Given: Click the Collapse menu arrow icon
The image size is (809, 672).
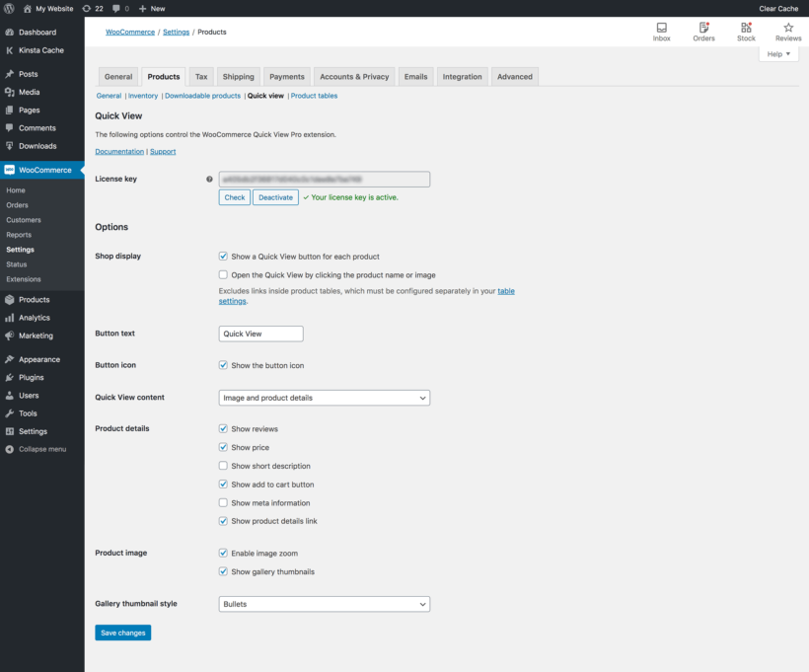Looking at the screenshot, I should tap(9, 449).
